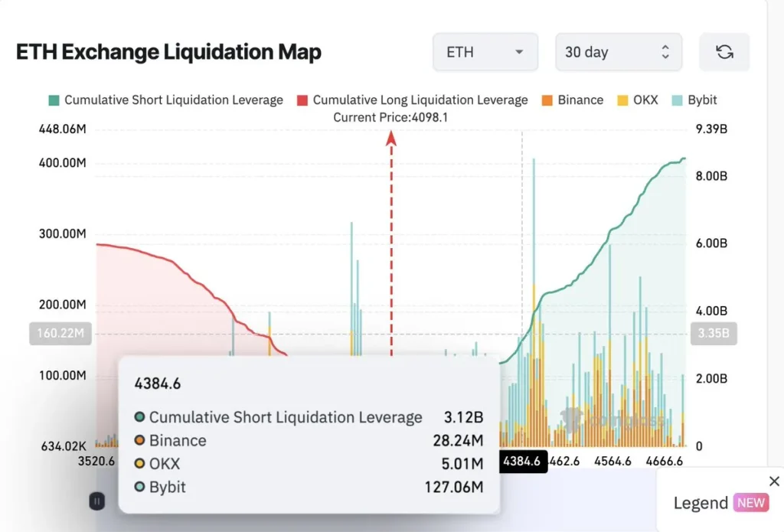Close the Legend popup

[x=774, y=481]
